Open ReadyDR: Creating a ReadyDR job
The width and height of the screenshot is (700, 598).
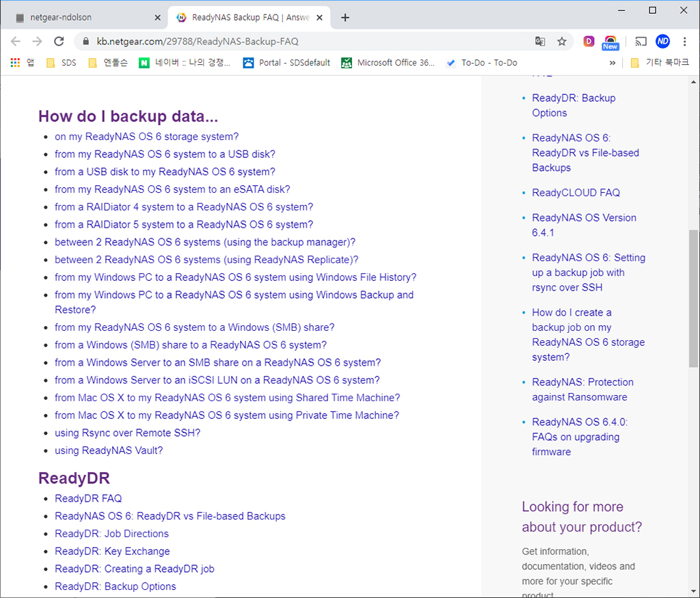coord(135,569)
